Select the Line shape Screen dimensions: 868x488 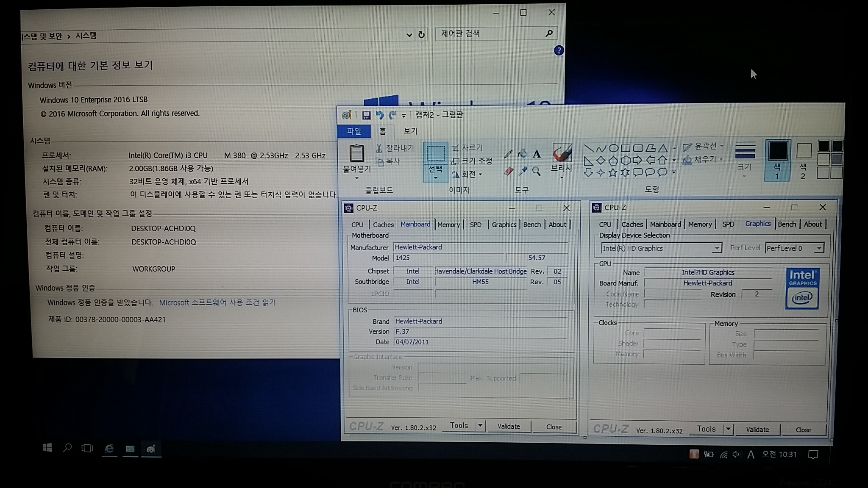coord(589,148)
